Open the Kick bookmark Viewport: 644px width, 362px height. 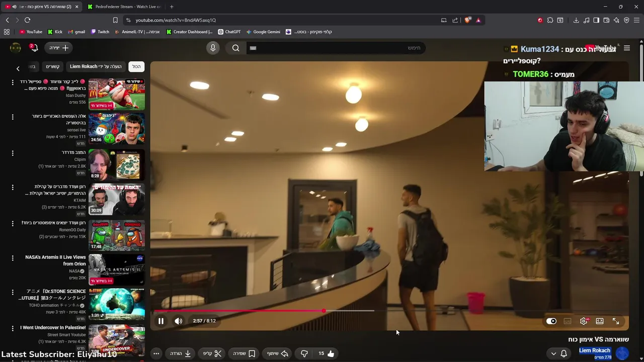[x=55, y=32]
